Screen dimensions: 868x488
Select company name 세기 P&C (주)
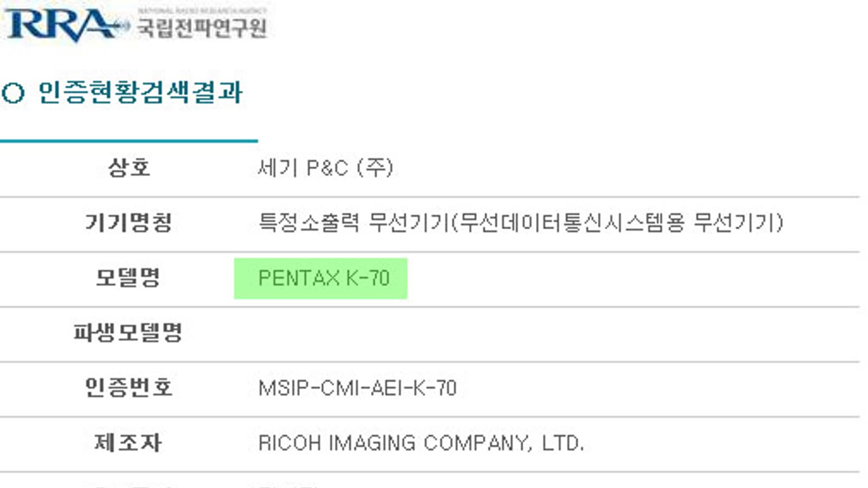click(x=325, y=168)
